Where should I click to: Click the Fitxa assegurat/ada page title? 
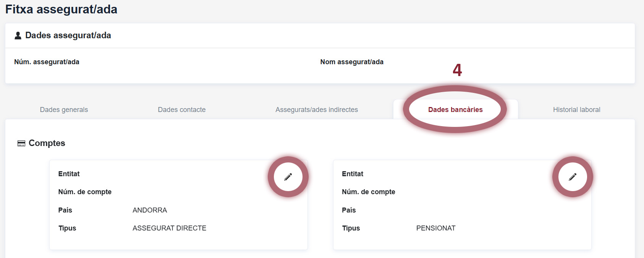(61, 9)
